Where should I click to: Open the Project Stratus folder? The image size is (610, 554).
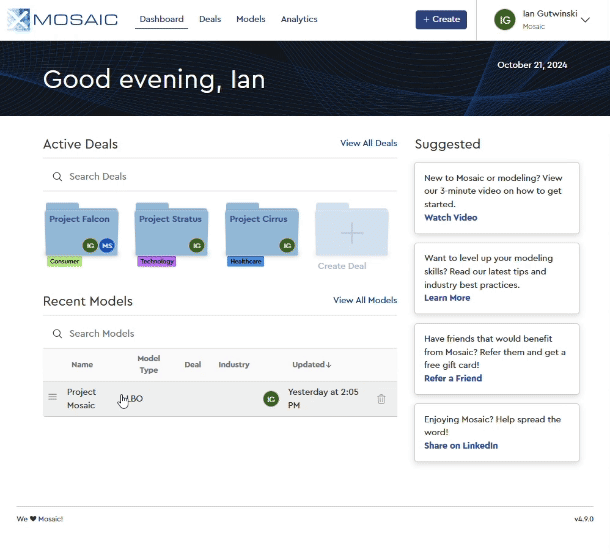pyautogui.click(x=171, y=231)
